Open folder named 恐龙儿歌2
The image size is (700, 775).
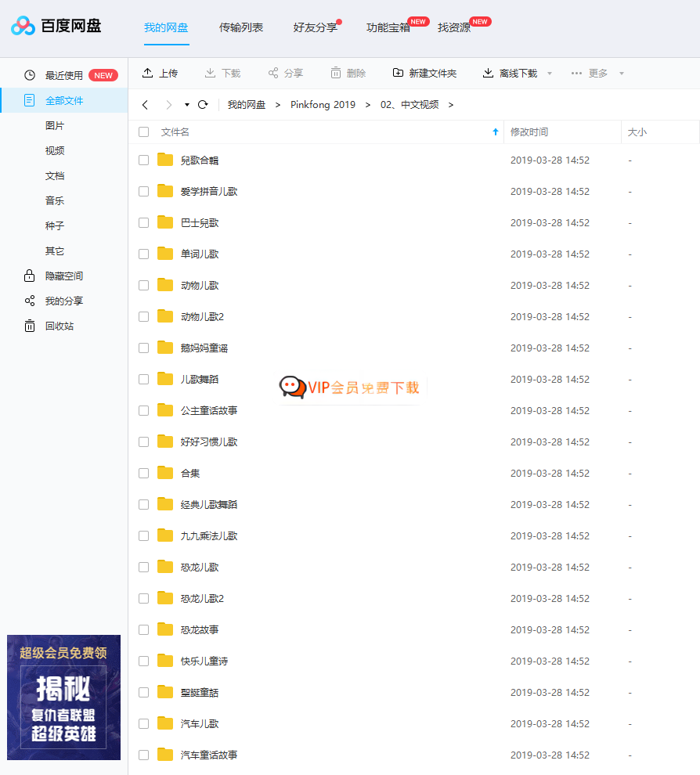coord(202,599)
